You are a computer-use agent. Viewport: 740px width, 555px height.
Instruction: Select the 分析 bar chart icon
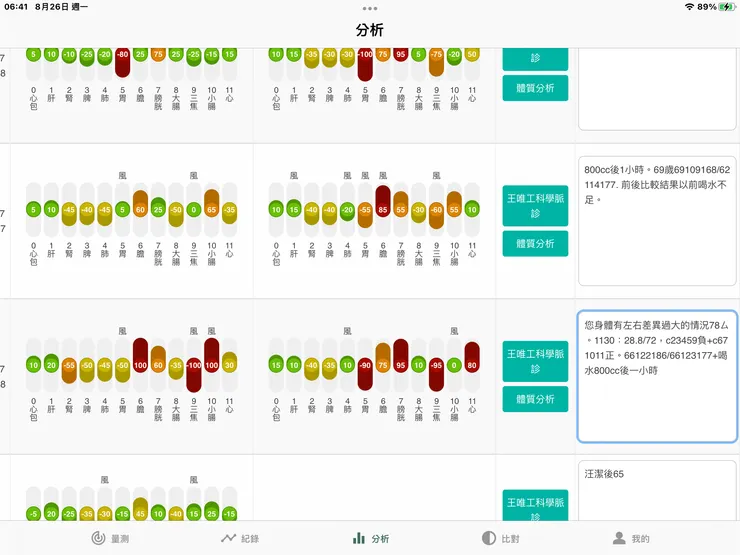point(358,538)
